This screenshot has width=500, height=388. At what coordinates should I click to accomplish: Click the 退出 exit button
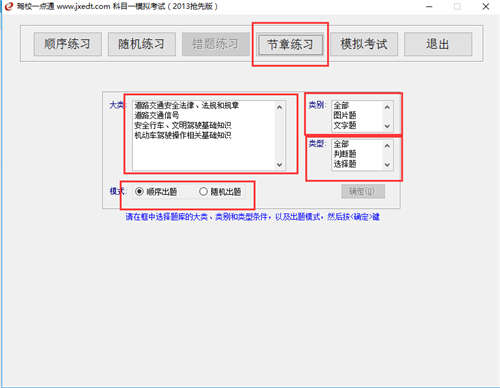[x=438, y=44]
